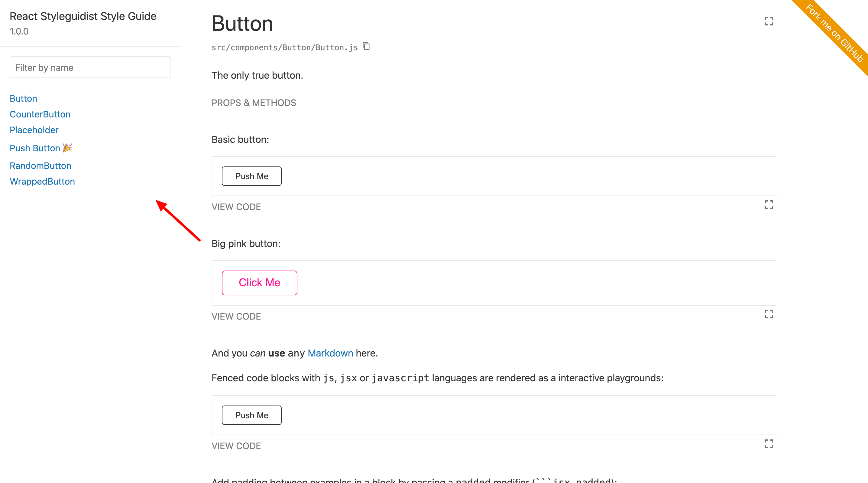Copy the Button.js file path
868x483 pixels.
click(x=366, y=47)
